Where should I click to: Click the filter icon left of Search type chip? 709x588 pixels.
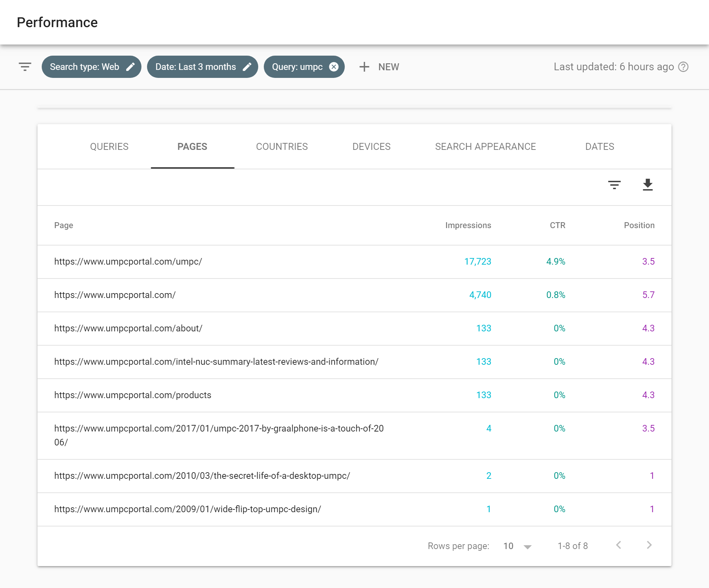pos(25,67)
